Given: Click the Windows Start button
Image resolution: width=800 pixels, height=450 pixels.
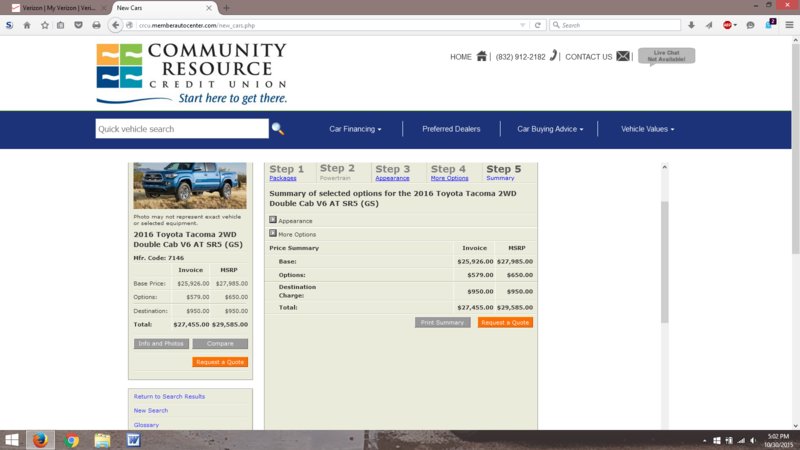Looking at the screenshot, I should click(11, 440).
